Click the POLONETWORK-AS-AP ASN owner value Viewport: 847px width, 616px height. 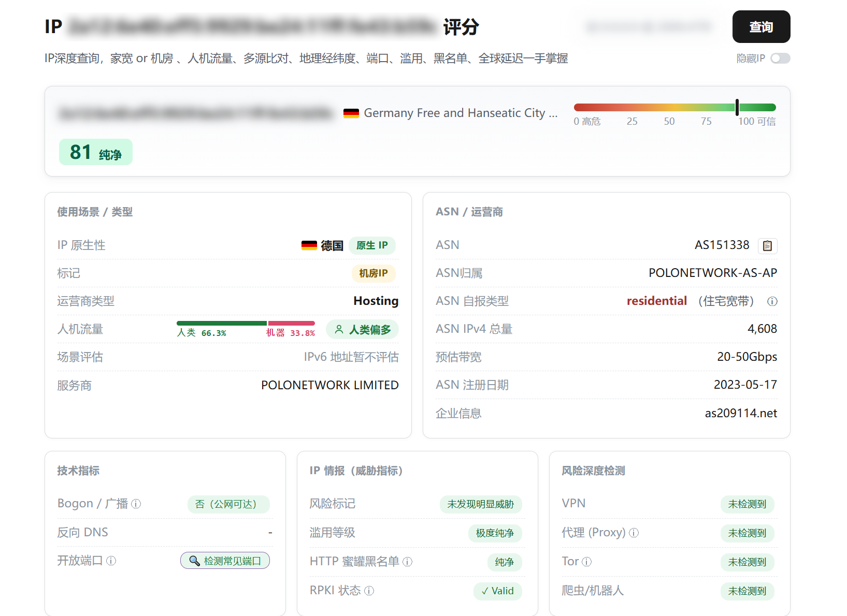click(713, 273)
